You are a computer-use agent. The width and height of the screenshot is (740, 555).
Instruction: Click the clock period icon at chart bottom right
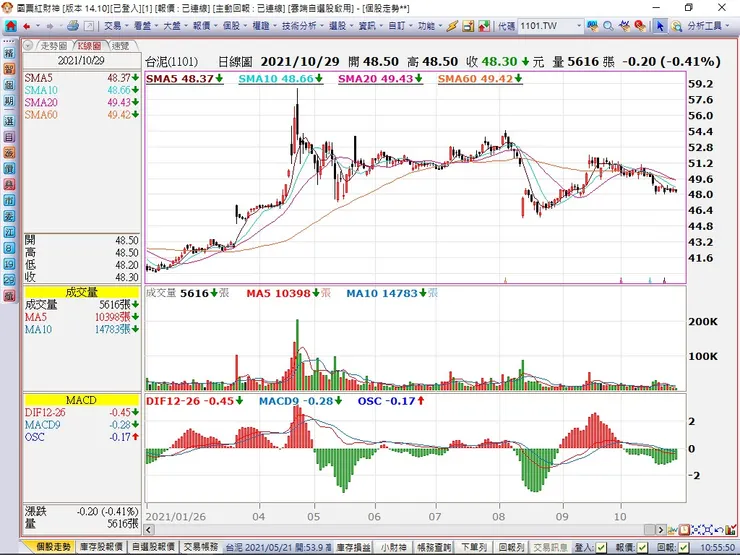(684, 530)
